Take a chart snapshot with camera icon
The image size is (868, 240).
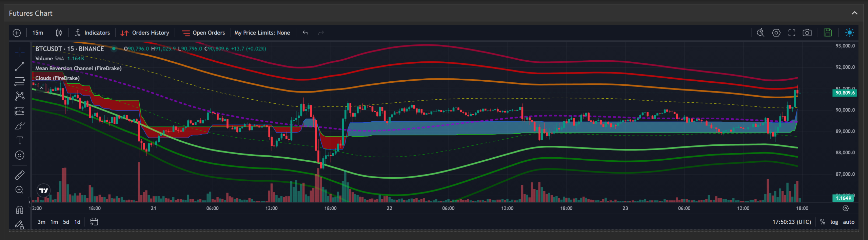807,33
